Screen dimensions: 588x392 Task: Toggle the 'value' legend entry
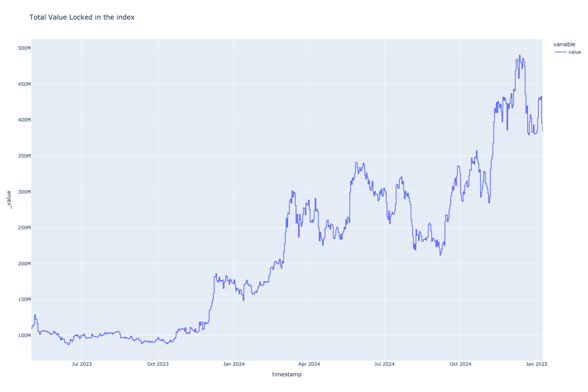[568, 52]
